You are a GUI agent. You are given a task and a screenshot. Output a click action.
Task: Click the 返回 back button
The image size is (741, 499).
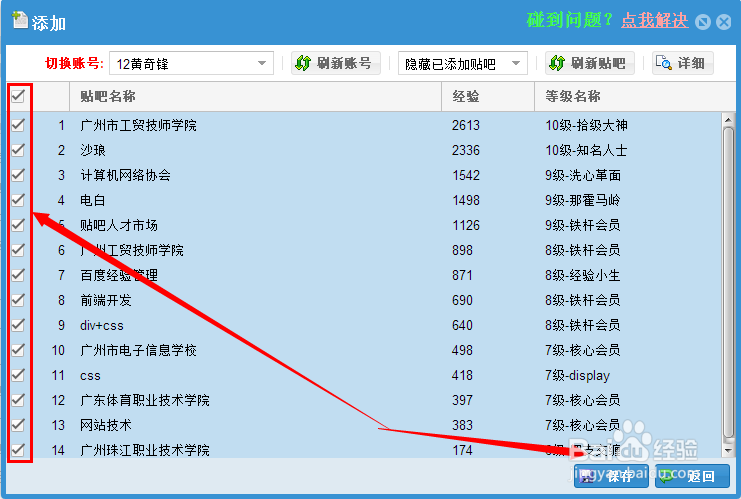(692, 476)
